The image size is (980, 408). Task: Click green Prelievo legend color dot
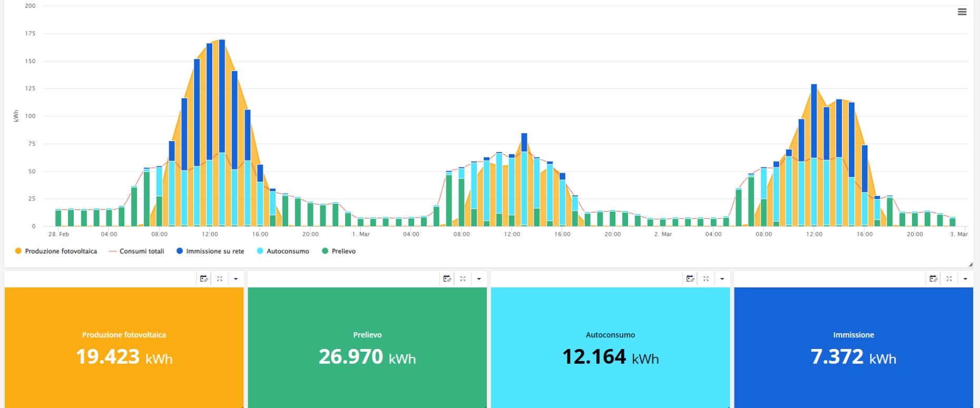325,251
